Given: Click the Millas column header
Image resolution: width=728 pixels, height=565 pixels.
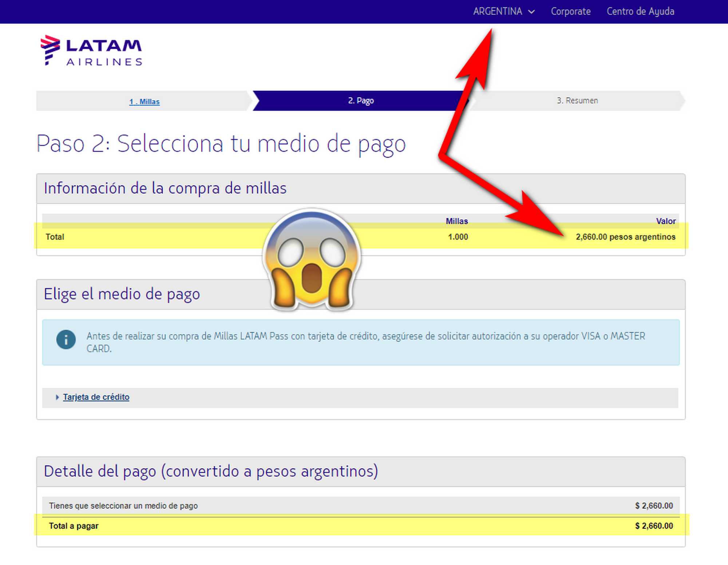Looking at the screenshot, I should (x=457, y=221).
